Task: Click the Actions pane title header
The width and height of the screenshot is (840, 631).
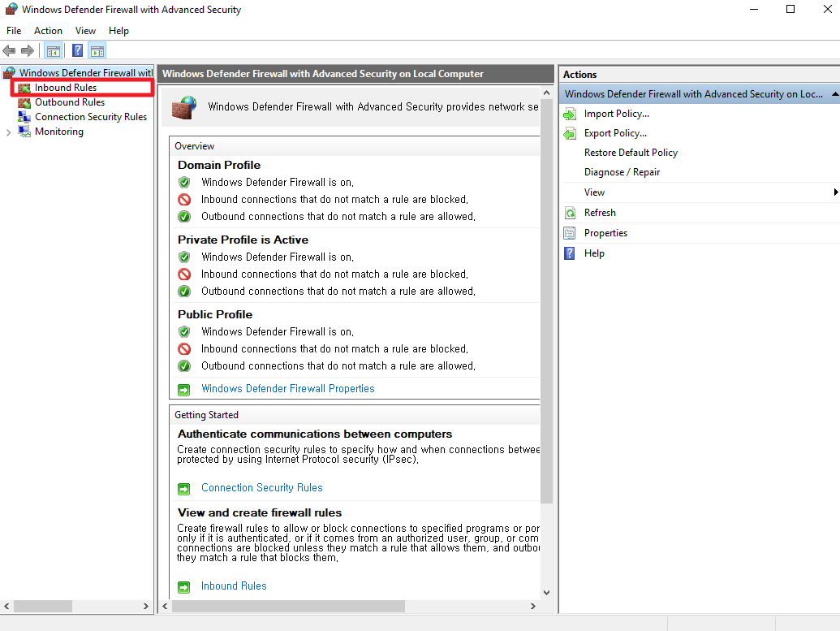Action: coord(699,75)
